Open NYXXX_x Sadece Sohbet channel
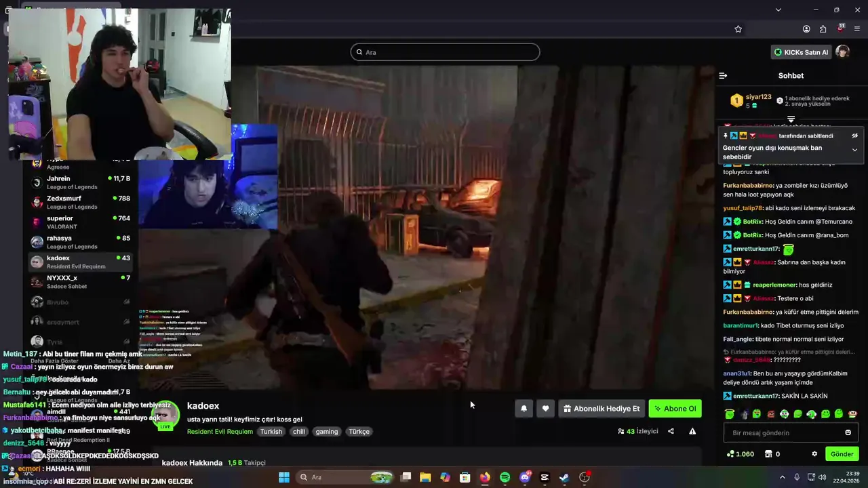 tap(80, 281)
